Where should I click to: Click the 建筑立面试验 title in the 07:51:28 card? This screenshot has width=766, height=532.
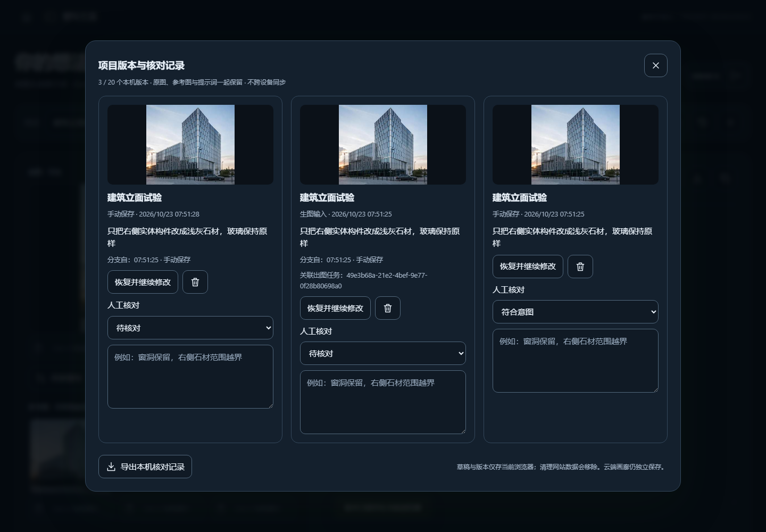coord(135,197)
